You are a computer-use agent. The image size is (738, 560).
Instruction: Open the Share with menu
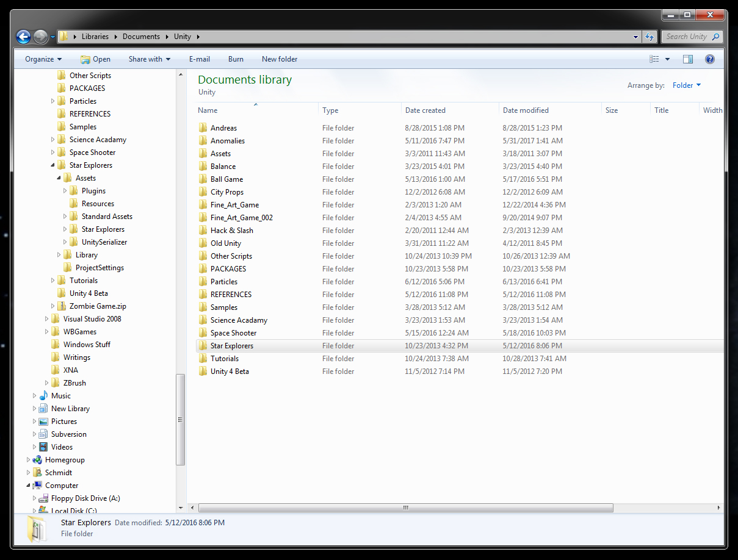(x=150, y=59)
